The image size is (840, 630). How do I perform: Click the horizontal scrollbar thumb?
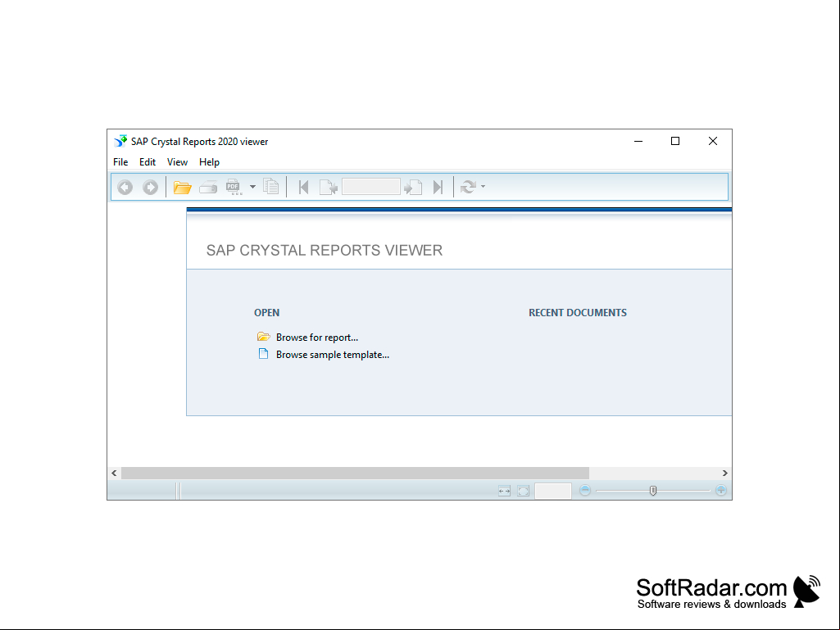point(355,473)
